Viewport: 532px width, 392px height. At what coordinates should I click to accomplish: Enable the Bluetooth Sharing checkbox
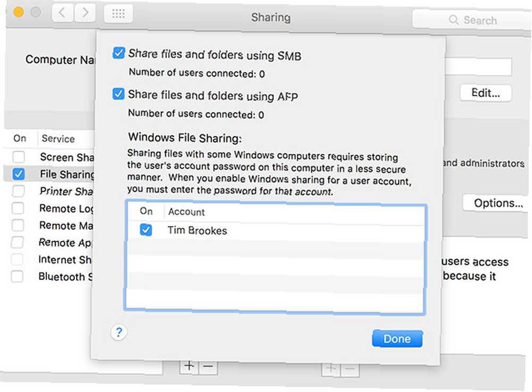17,277
